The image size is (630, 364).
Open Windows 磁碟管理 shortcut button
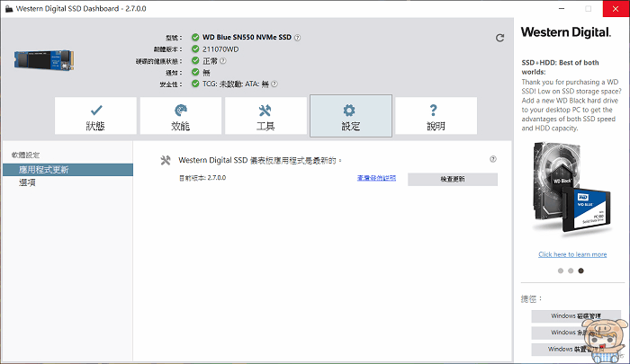click(x=576, y=316)
